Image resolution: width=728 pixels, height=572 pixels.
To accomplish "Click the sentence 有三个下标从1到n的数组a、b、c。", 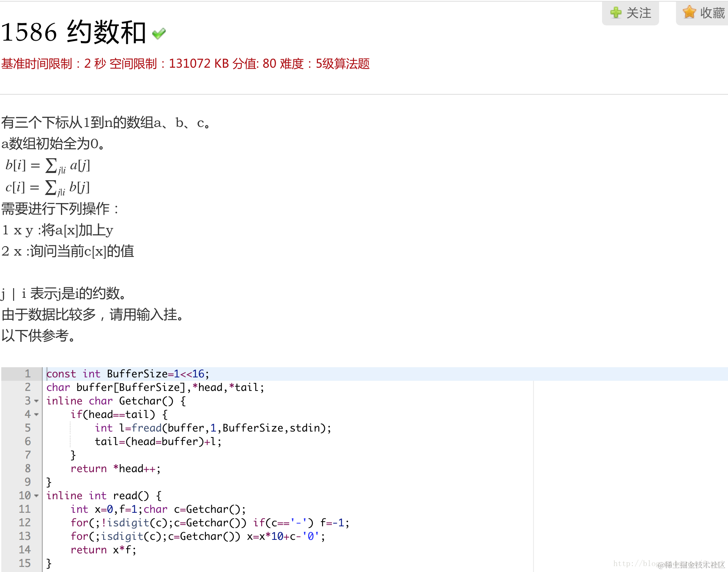I will pyautogui.click(x=106, y=123).
